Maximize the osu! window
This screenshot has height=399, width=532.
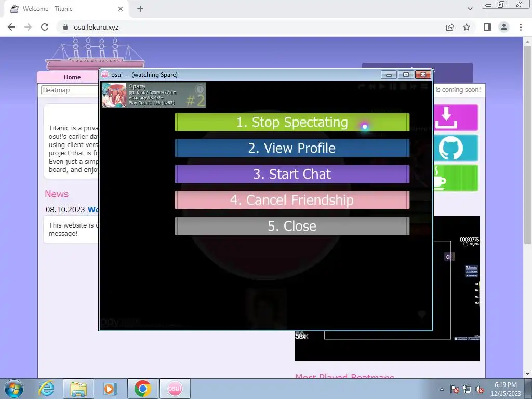click(x=406, y=75)
